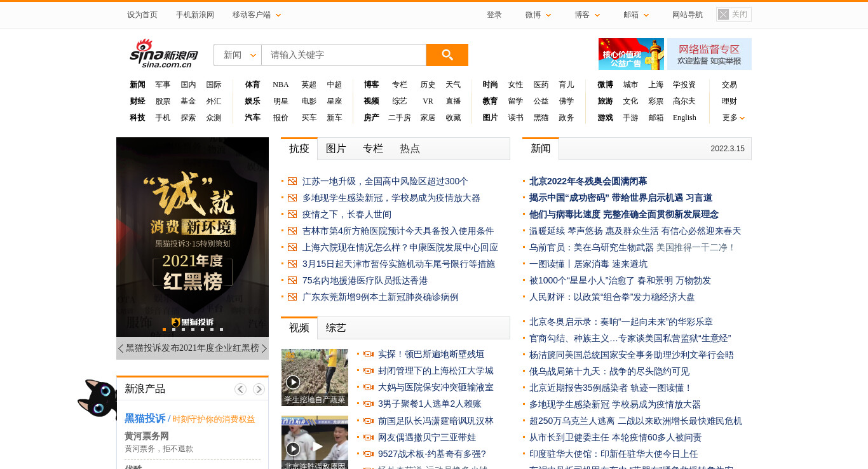Screen dimensions: 868x469
Task: Click video icon next to 网友偶遇撒贝宁三亚带娃
Action: tap(368, 437)
